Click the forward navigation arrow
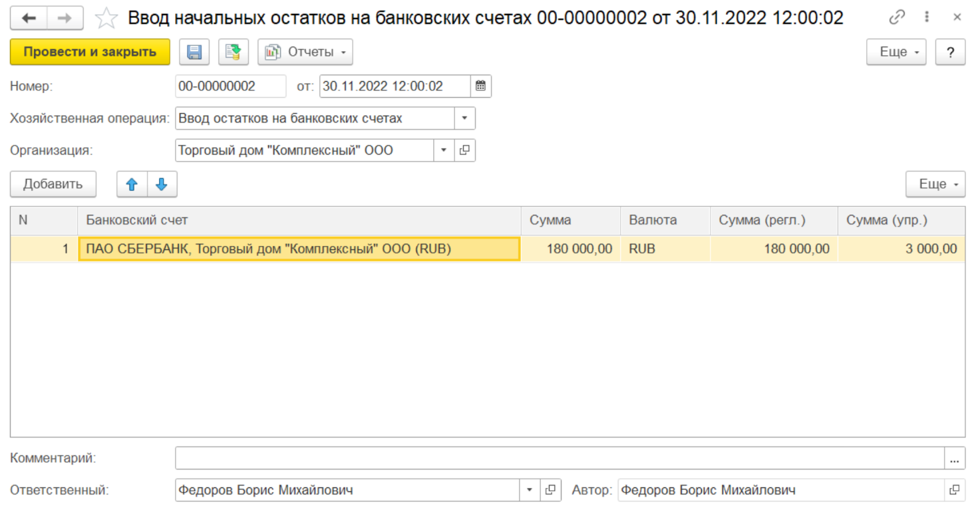 tap(65, 18)
